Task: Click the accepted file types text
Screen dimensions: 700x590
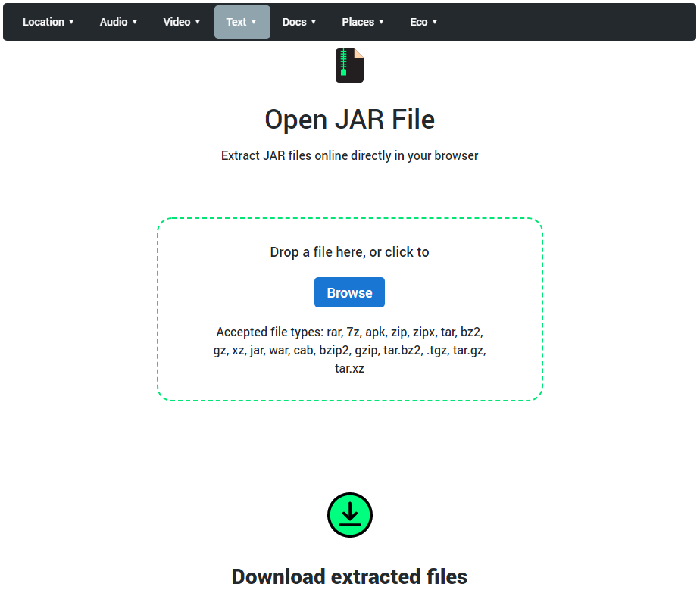Action: tap(349, 350)
